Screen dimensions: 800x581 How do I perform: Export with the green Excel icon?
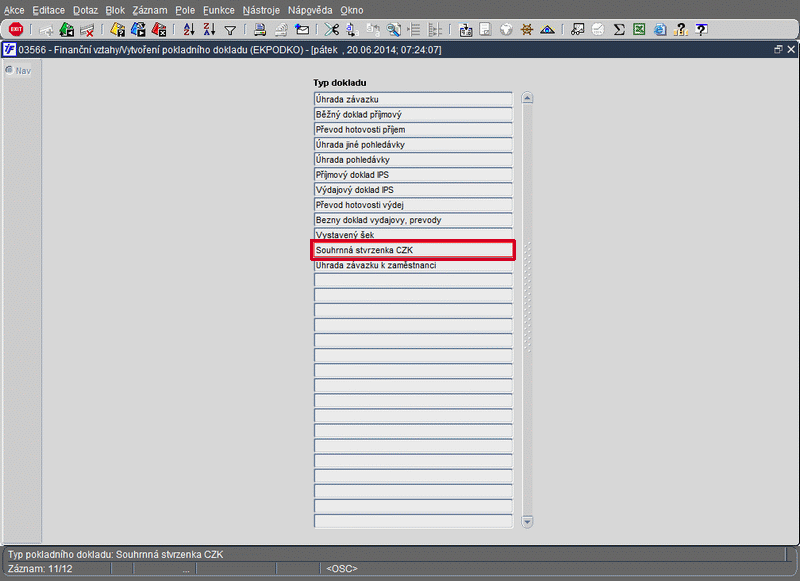point(639,30)
